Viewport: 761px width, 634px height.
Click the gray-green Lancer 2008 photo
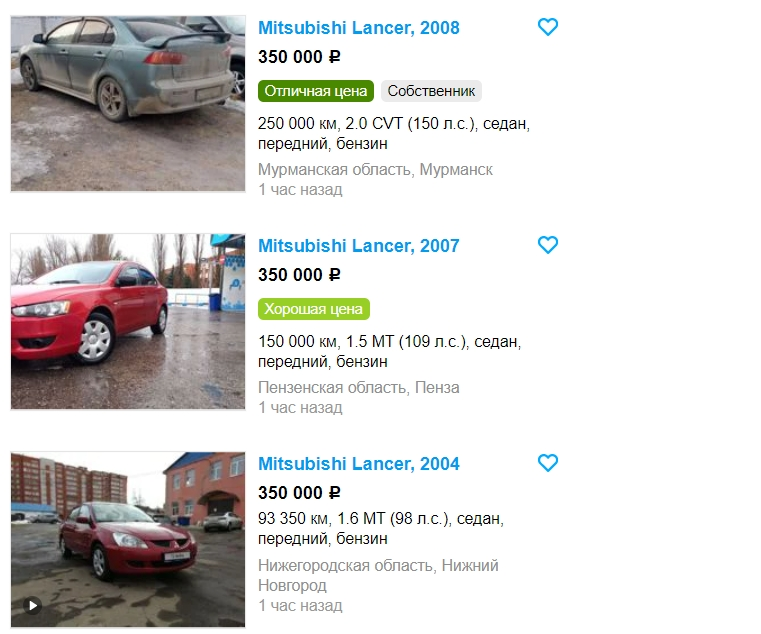[128, 103]
